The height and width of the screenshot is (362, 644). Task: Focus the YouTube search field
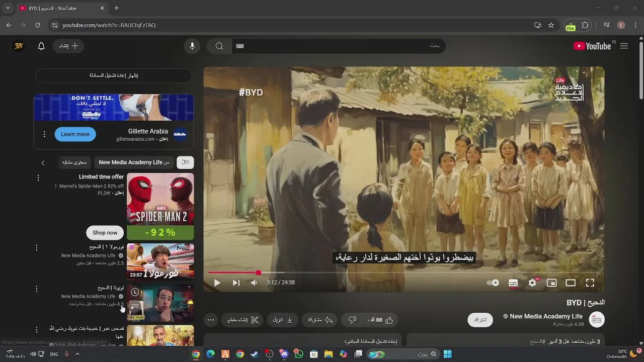[x=338, y=46]
